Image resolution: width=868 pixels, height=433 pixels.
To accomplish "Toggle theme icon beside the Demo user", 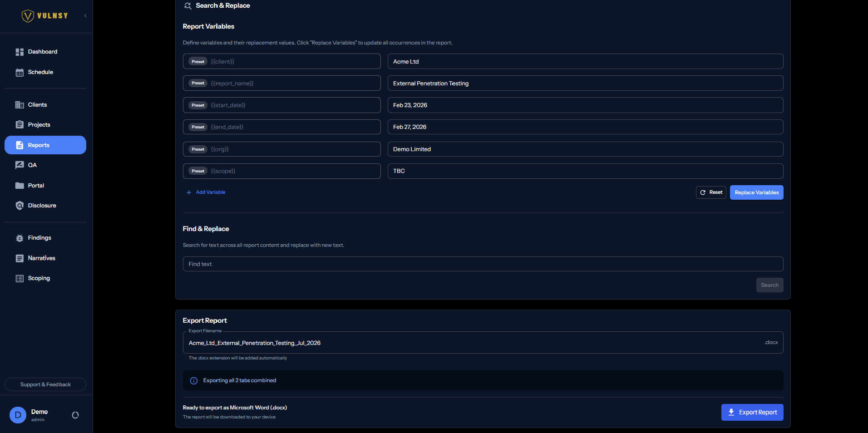I will point(75,415).
